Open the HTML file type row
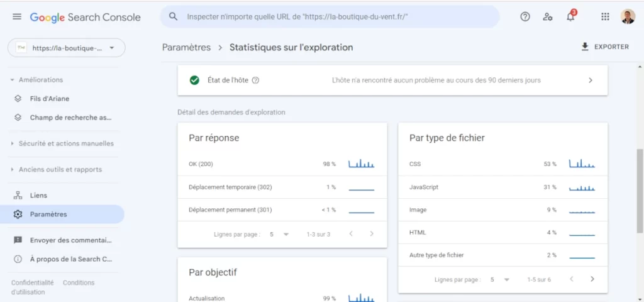 [502, 233]
